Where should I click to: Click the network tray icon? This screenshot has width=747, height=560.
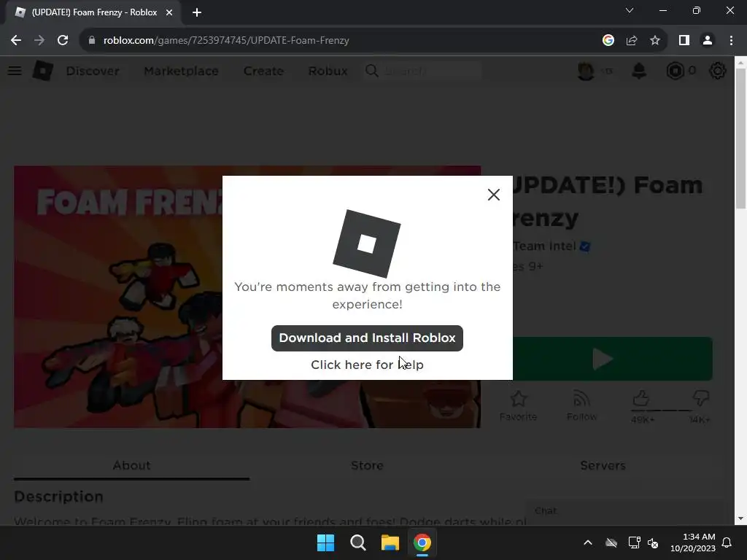tap(634, 542)
